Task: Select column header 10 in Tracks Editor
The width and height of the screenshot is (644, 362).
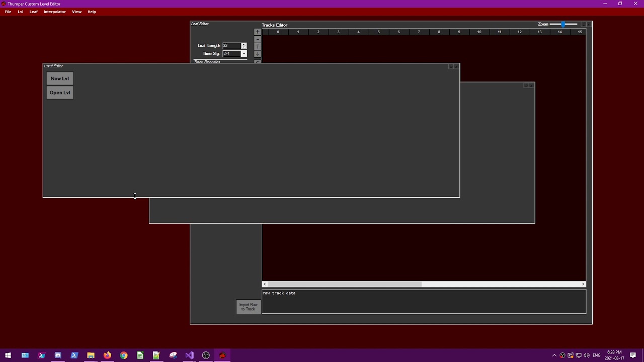Action: click(479, 32)
